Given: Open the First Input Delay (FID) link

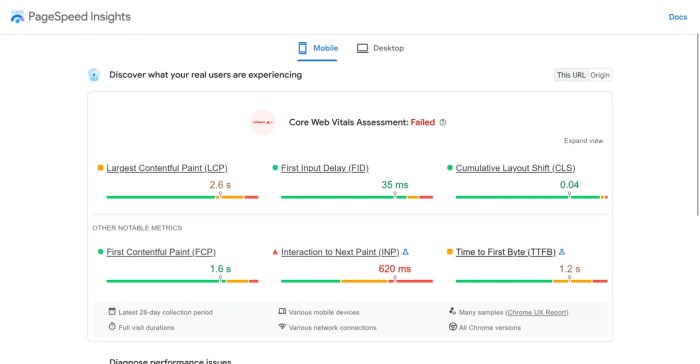Looking at the screenshot, I should pyautogui.click(x=325, y=168).
